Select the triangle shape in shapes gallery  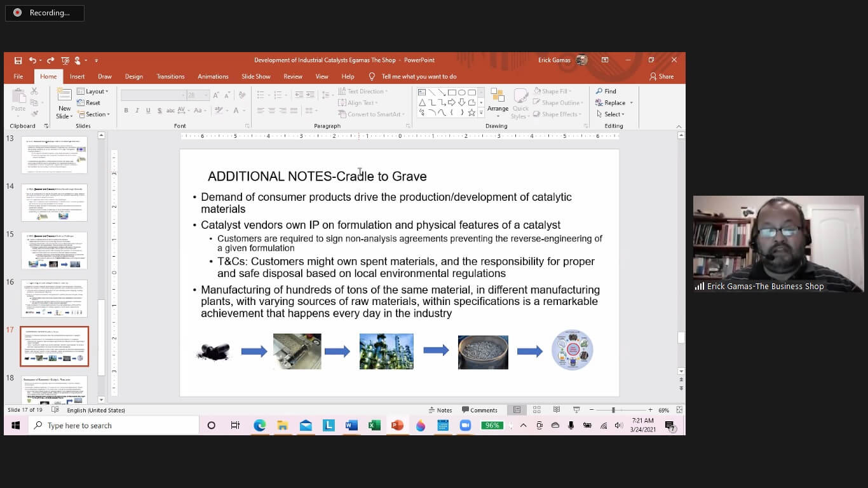coord(421,102)
